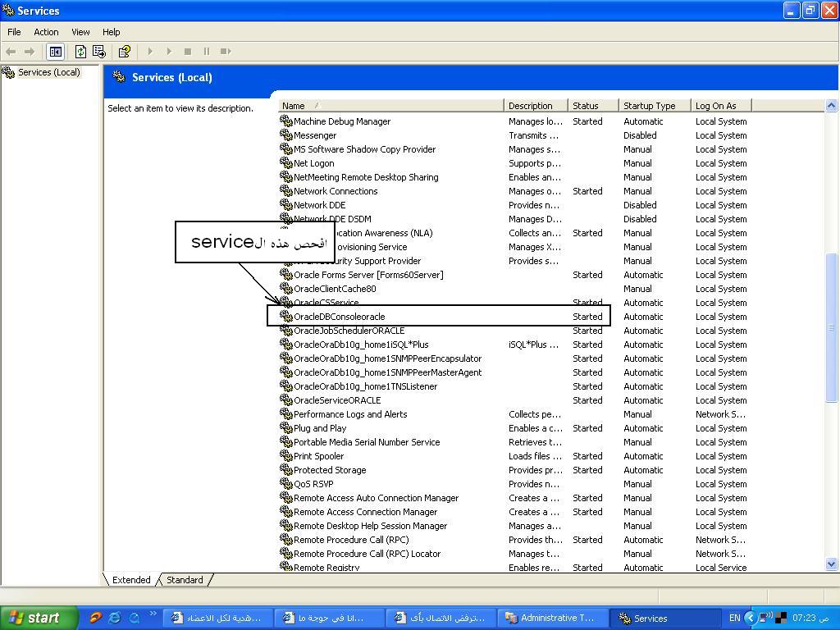Viewport: 840px width, 630px height.
Task: Toggle the Show/Hide Console Tree button
Action: pos(55,52)
